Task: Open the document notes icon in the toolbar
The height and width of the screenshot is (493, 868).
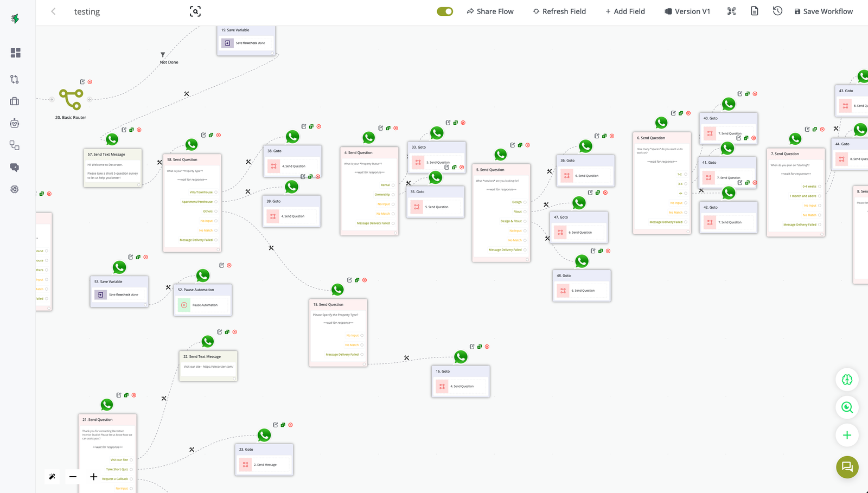Action: coord(754,11)
